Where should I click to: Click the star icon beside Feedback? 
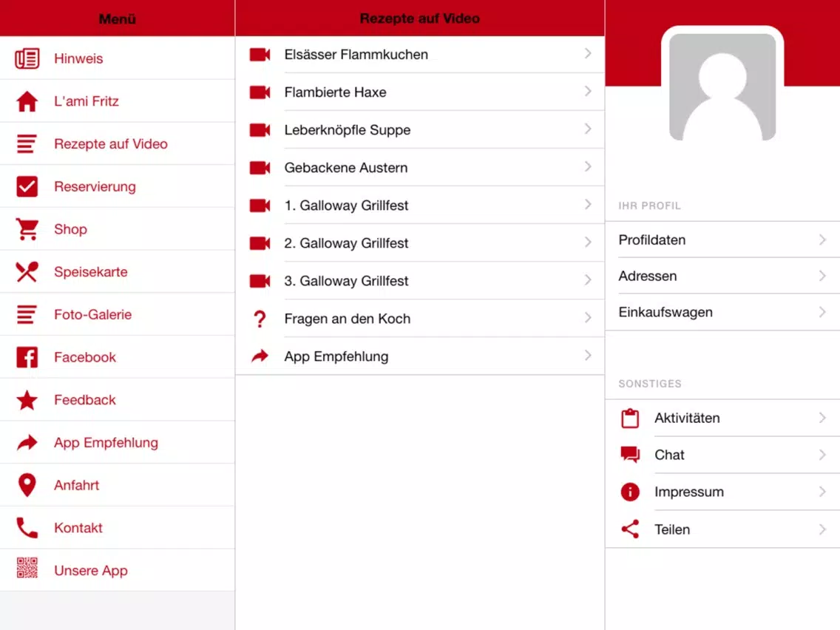point(27,399)
